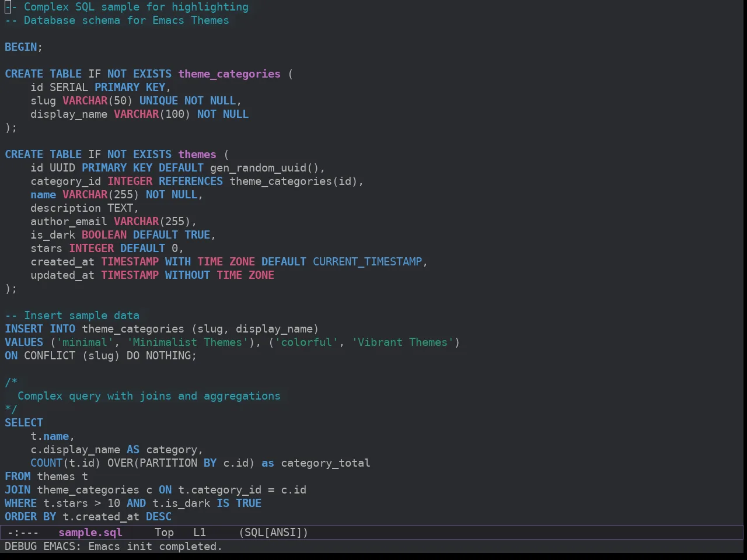
Task: Click the 'Complex query with joins and aggregations' comment
Action: [x=149, y=396]
